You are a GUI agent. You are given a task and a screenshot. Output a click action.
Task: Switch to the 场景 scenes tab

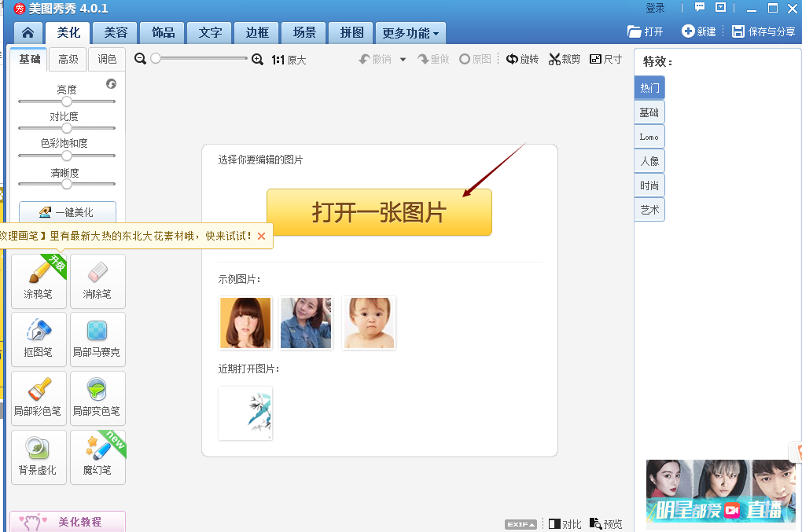click(304, 33)
